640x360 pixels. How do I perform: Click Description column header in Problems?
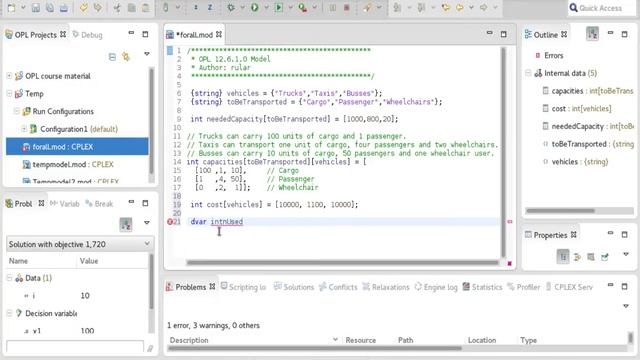tap(189, 340)
